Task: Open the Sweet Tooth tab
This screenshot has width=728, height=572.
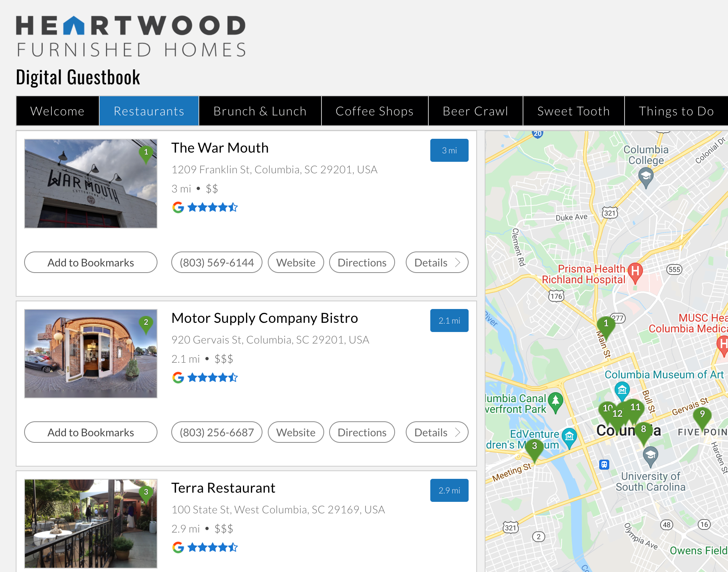Action: click(x=574, y=111)
